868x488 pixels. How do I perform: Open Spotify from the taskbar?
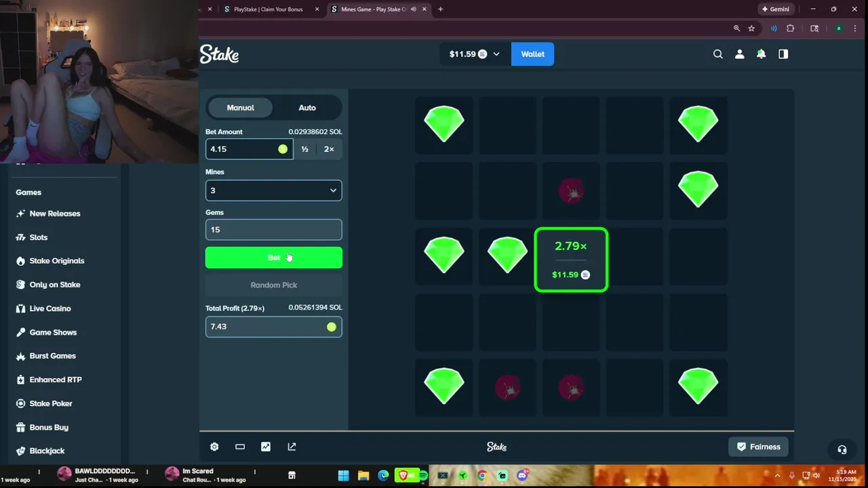click(x=422, y=476)
